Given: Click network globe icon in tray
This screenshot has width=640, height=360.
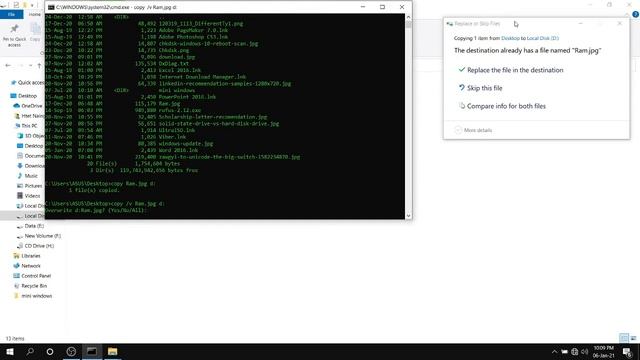Looking at the screenshot, I should (x=575, y=352).
